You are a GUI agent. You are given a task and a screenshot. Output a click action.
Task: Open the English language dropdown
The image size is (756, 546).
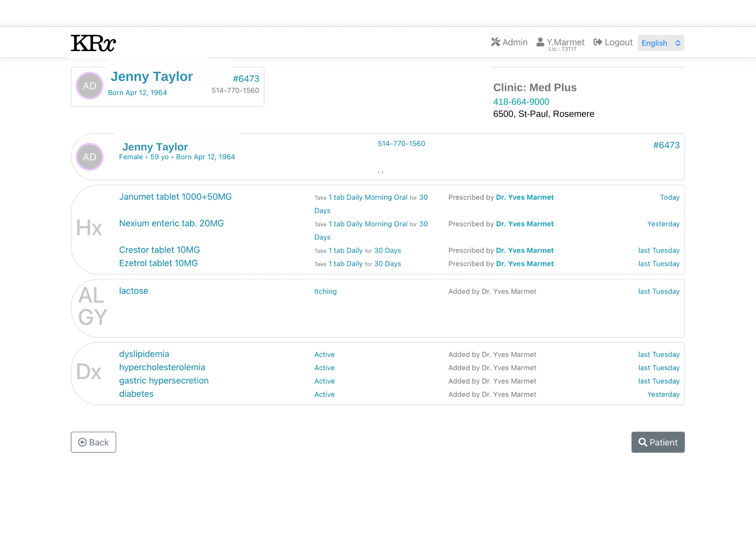tap(661, 43)
